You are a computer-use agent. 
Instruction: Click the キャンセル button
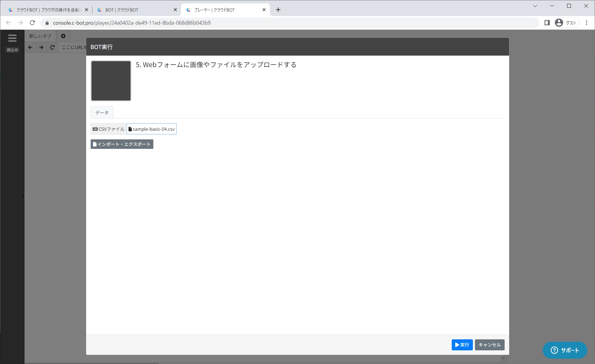pos(489,345)
